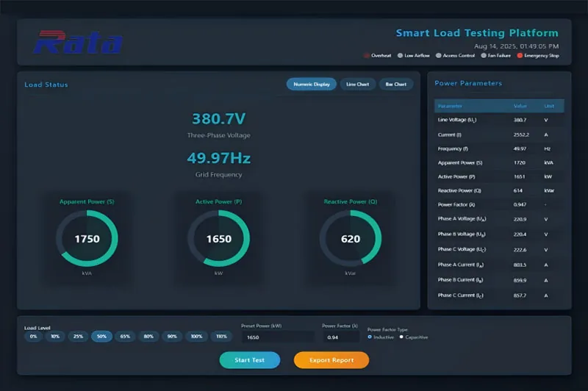Image resolution: width=588 pixels, height=391 pixels.
Task: Click the Phase C Voltage value 222.6
Action: coord(520,250)
